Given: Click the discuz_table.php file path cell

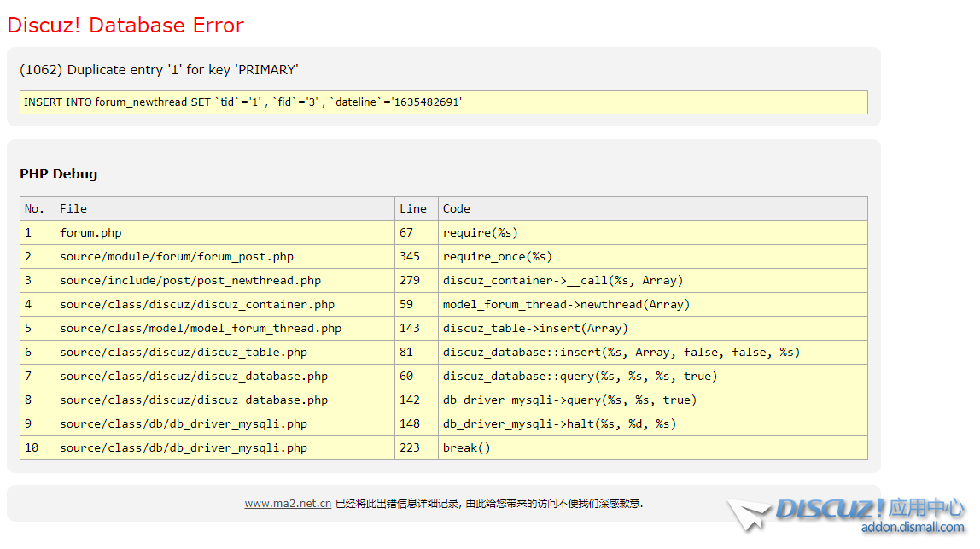Looking at the screenshot, I should 184,353.
